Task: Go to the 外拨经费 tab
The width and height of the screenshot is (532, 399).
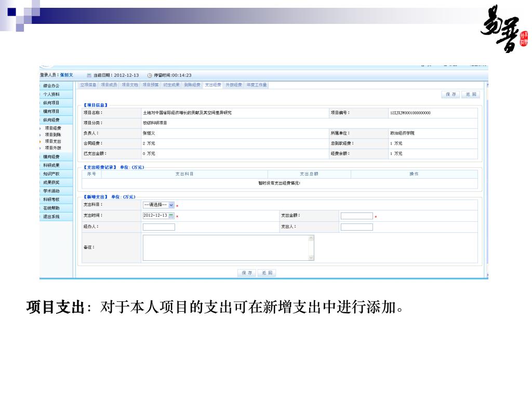Action: coord(234,85)
